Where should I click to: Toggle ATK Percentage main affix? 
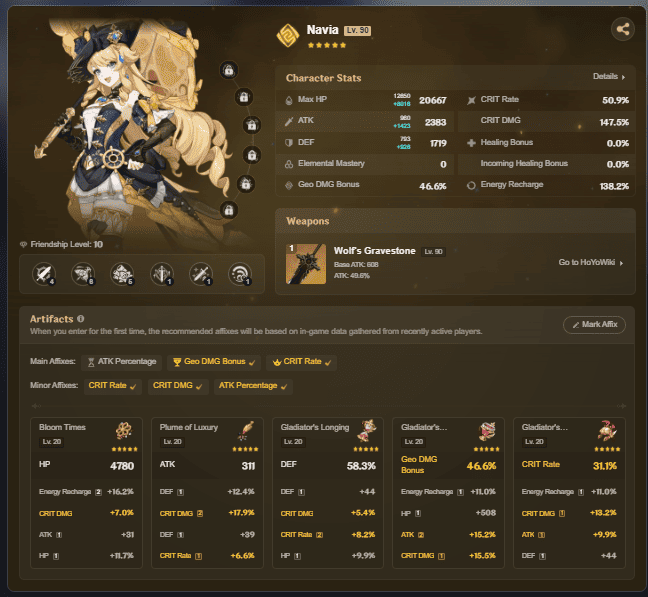click(x=122, y=362)
